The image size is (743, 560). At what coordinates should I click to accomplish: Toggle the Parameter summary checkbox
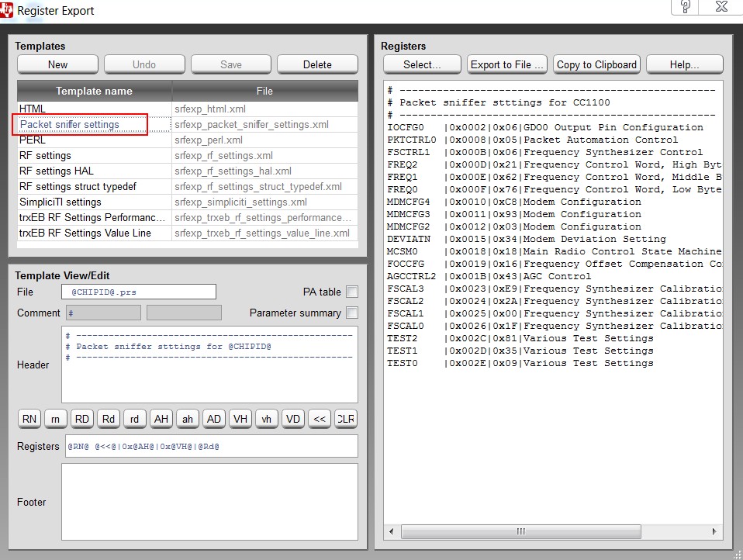(352, 313)
